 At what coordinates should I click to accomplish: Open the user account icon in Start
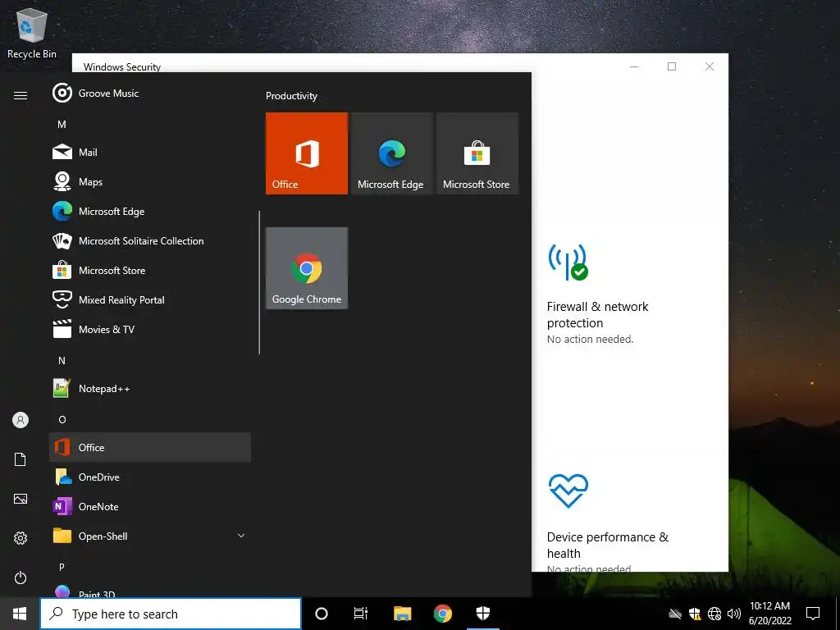click(21, 420)
